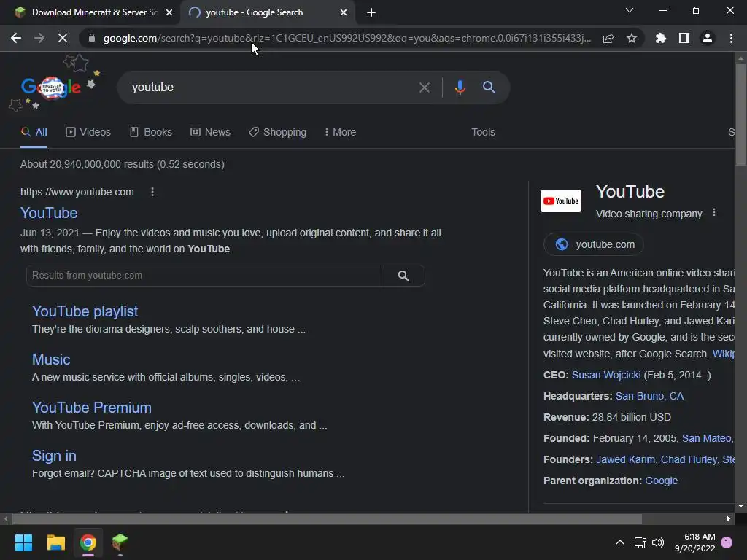747x560 pixels.
Task: Open the YouTube playlist sitelink
Action: (x=85, y=311)
